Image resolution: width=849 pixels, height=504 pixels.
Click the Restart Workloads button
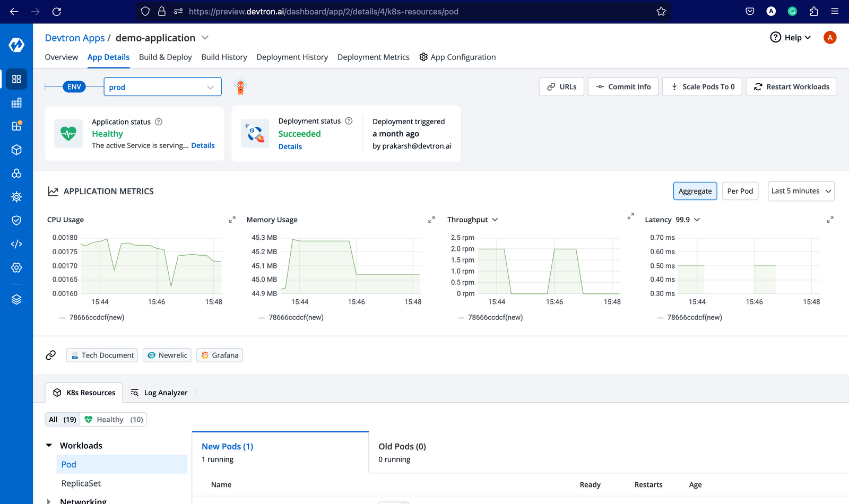click(791, 87)
